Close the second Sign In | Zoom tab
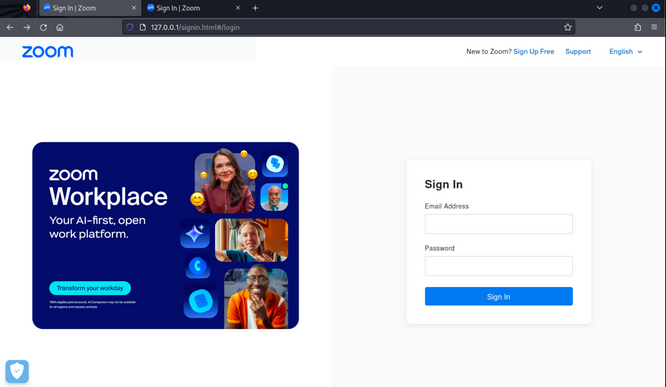Viewport: 666px width, 387px height. point(238,8)
